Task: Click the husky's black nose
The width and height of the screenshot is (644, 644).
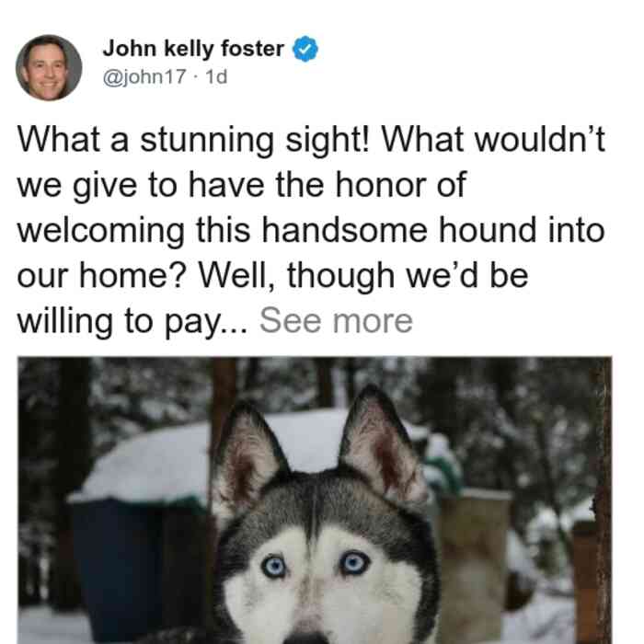Action: [x=306, y=639]
